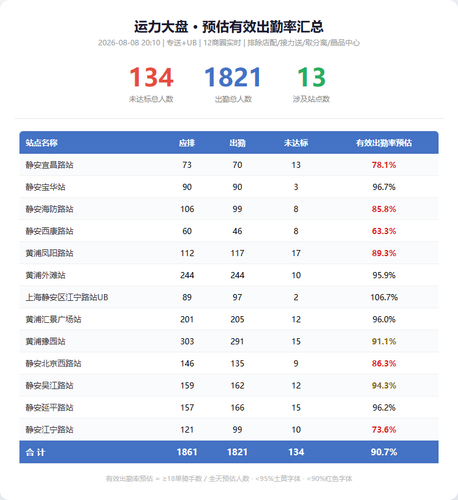Click 出勤 value 291 for 黄浦豫园站

pos(237,341)
